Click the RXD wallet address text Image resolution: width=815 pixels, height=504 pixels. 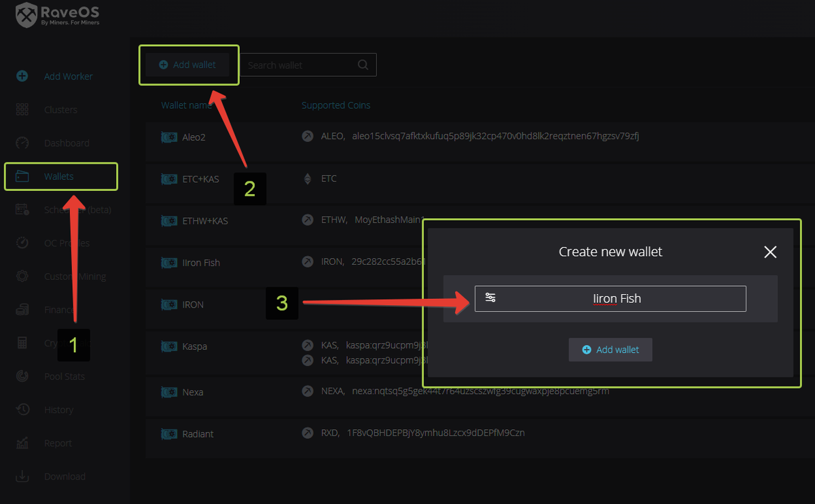pyautogui.click(x=435, y=433)
